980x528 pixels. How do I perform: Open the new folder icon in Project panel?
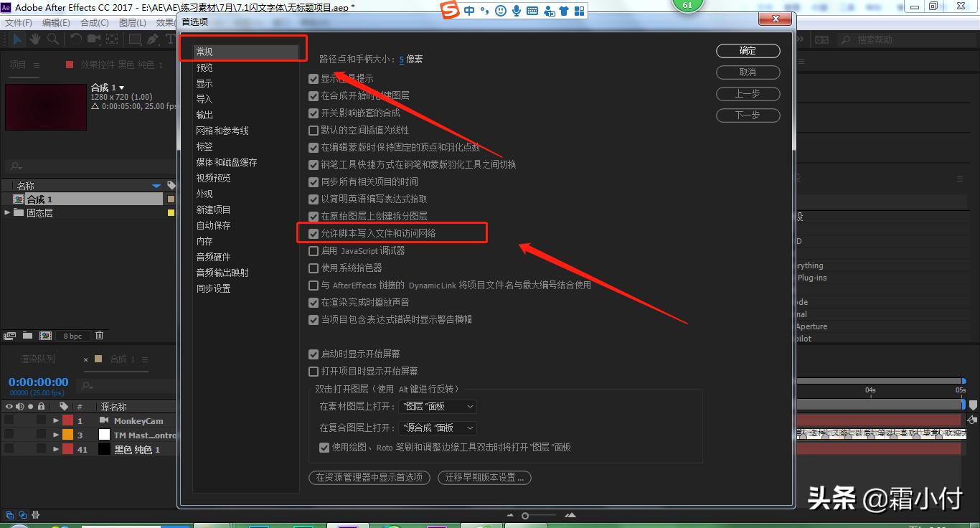(27, 336)
